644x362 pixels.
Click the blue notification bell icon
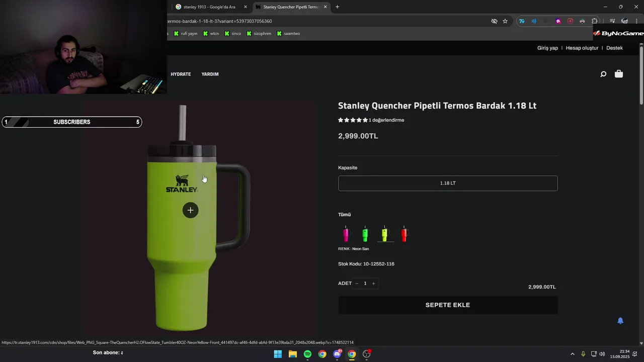click(x=620, y=321)
